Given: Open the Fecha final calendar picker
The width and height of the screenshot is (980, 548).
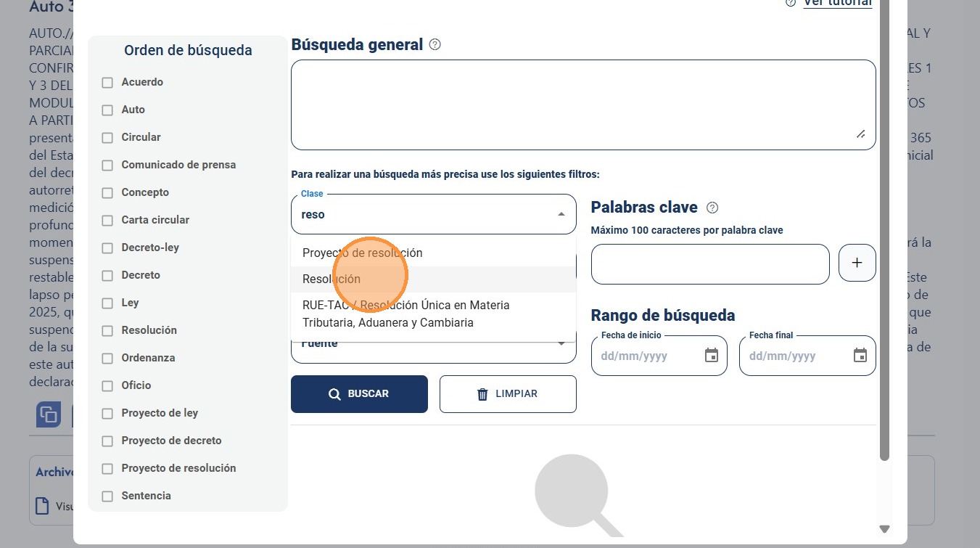Looking at the screenshot, I should click(860, 356).
